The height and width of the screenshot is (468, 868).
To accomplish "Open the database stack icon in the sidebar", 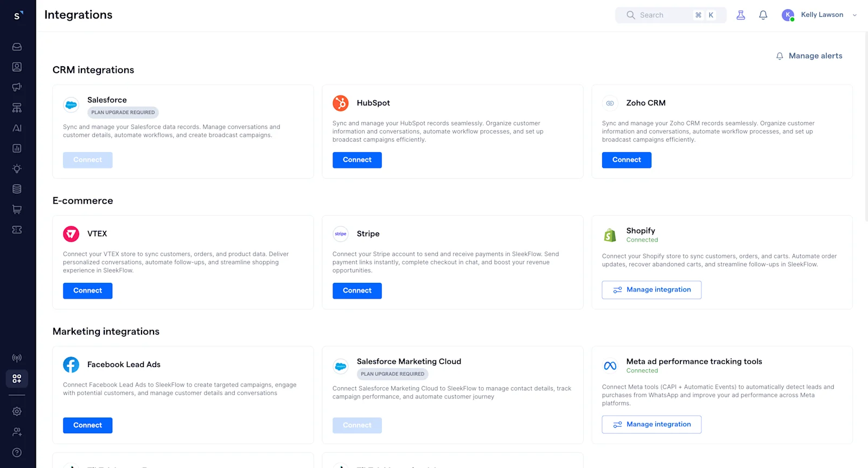I will [x=17, y=189].
